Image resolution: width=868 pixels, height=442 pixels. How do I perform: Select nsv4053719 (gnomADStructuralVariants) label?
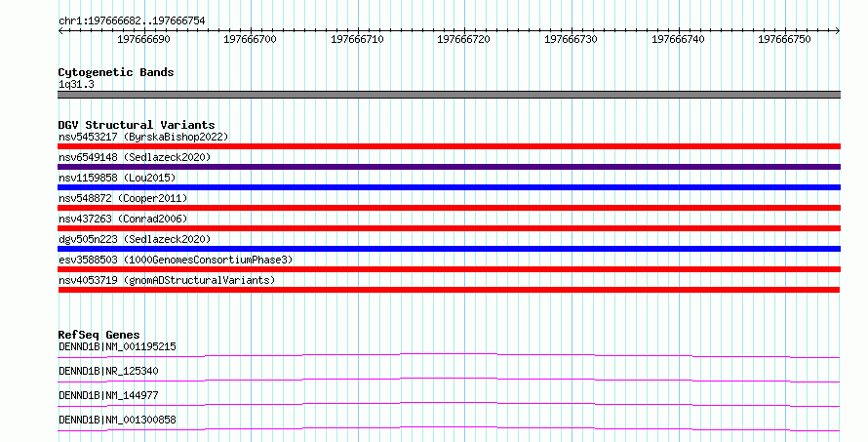167,280
